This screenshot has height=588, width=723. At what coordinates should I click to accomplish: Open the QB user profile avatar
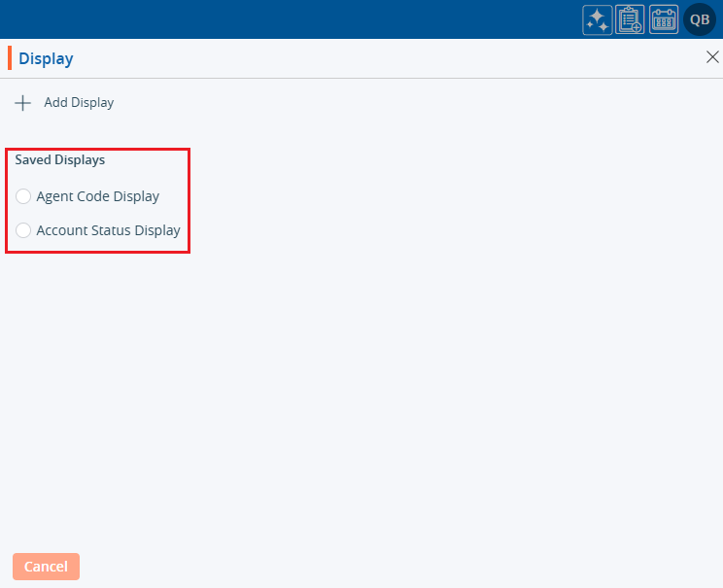[x=700, y=19]
